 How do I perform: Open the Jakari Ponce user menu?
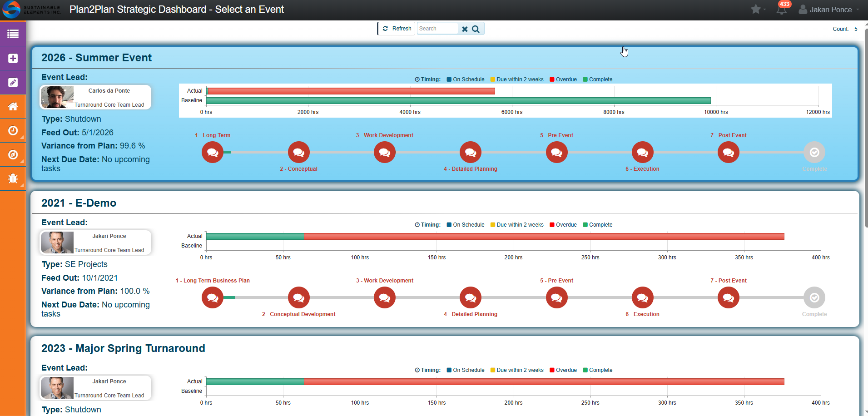click(829, 10)
